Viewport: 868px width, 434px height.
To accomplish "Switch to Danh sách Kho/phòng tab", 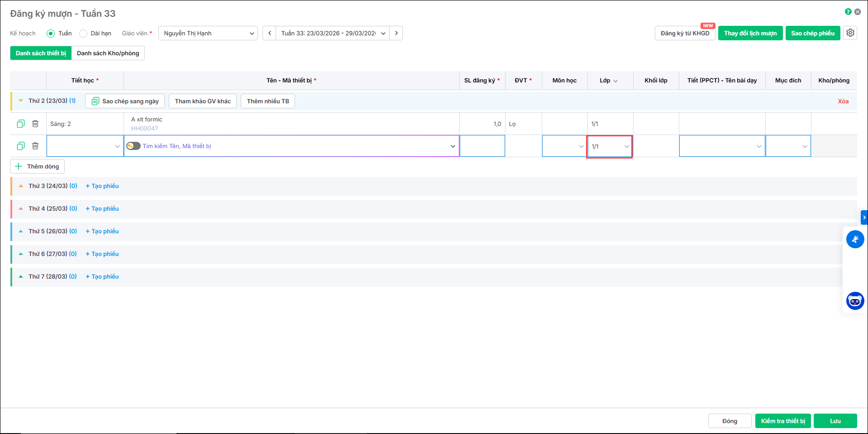I will click(108, 53).
